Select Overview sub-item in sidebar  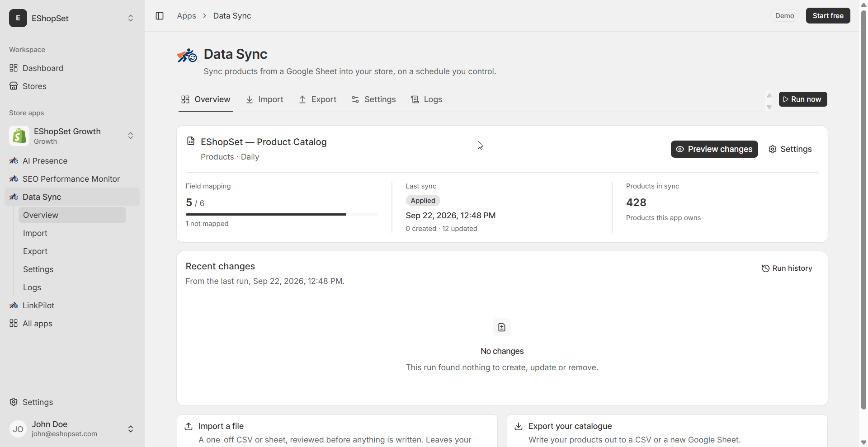pyautogui.click(x=72, y=215)
